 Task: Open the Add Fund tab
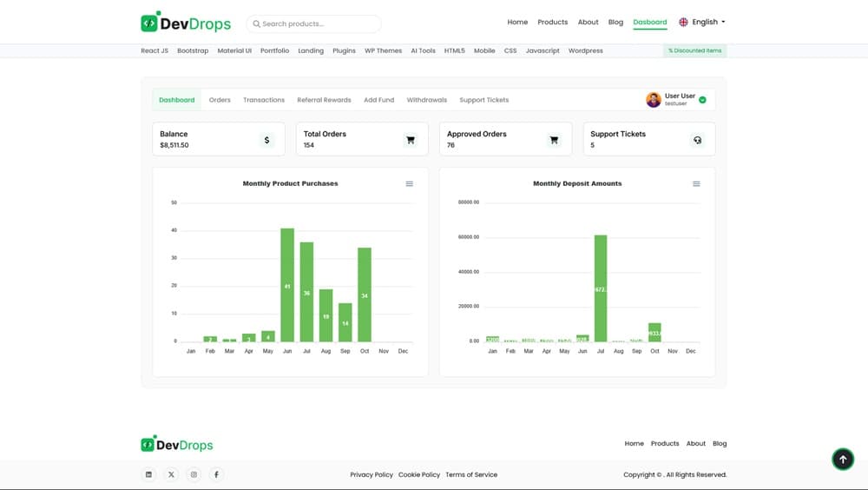tap(378, 100)
